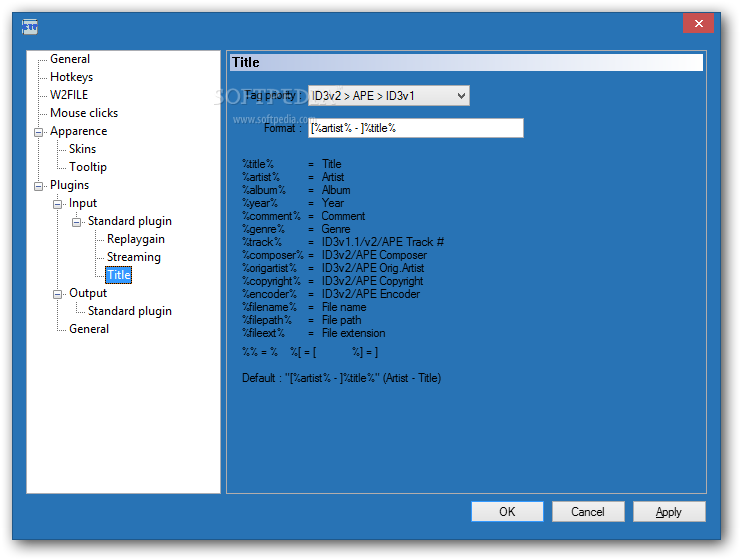
Task: Select Standard plugin under Output
Action: (x=129, y=311)
